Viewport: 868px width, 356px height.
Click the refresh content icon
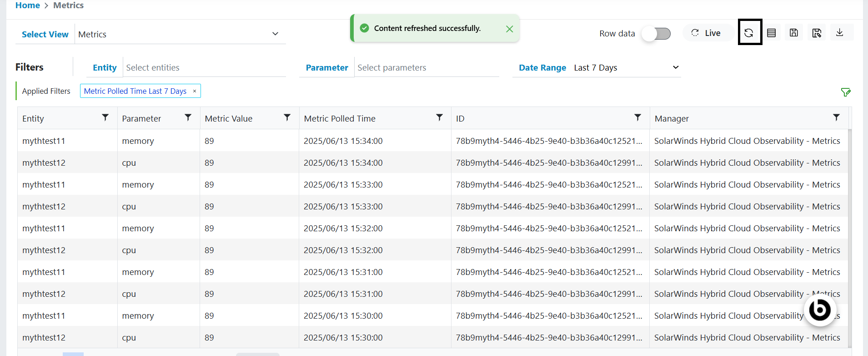click(749, 33)
